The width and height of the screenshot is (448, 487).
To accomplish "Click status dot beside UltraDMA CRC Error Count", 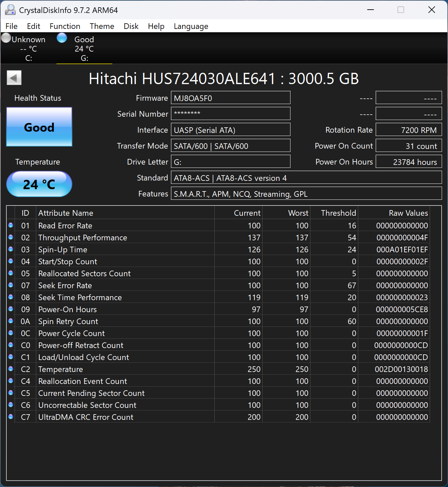I will (11, 417).
